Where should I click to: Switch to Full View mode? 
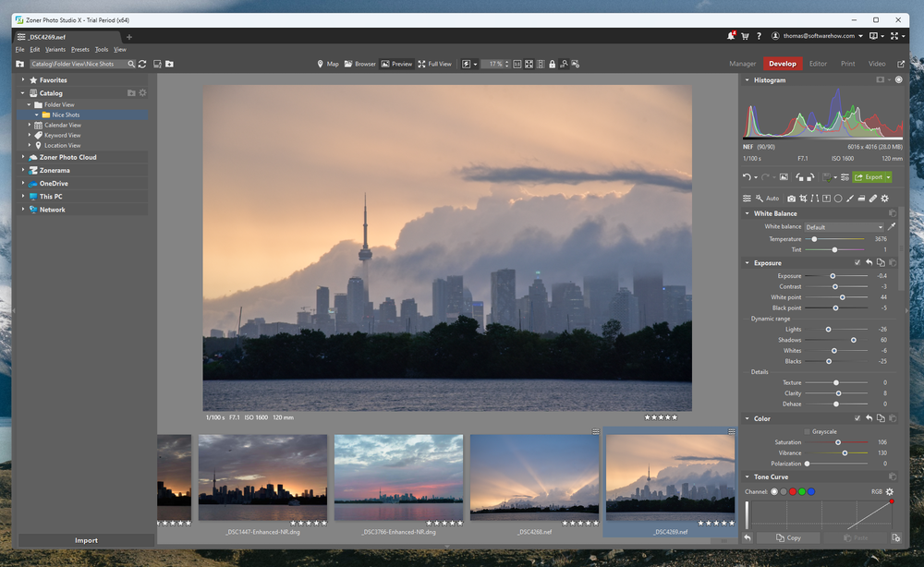[x=435, y=64]
